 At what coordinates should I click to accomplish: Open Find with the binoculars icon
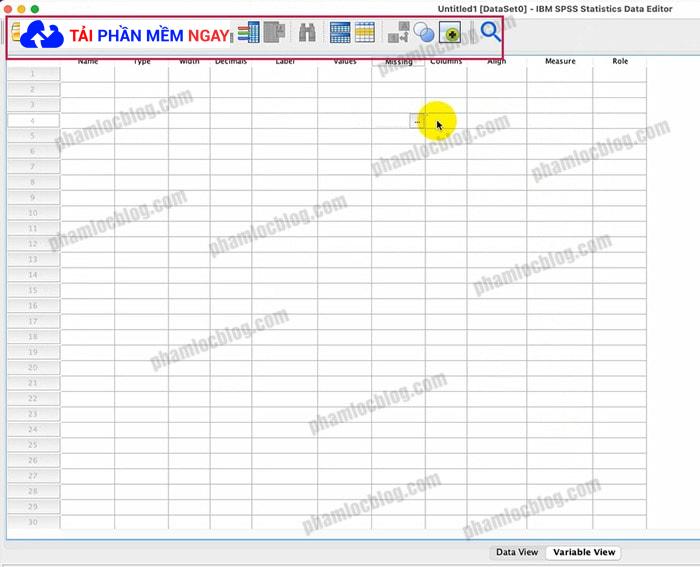pyautogui.click(x=307, y=33)
